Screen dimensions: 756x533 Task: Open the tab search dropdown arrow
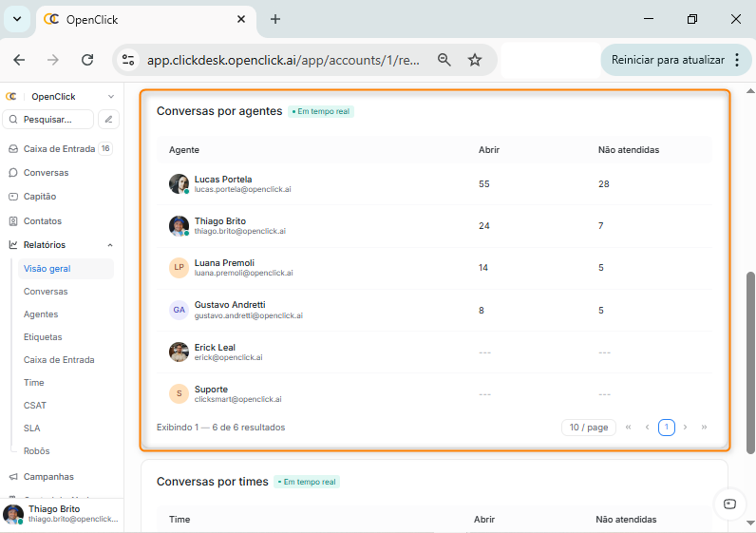tap(17, 19)
